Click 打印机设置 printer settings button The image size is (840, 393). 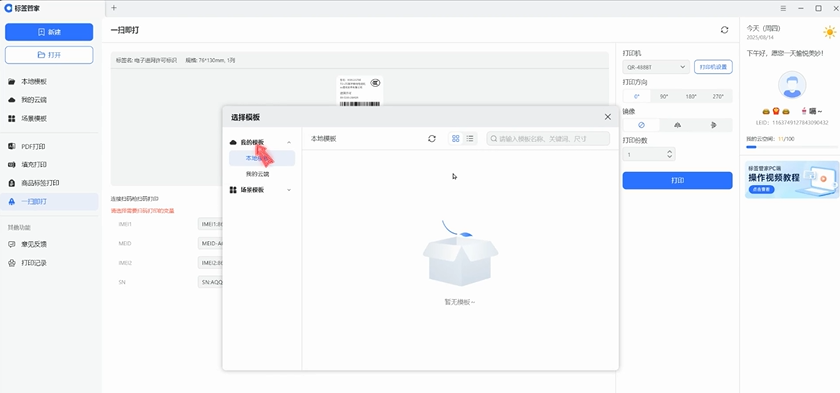[713, 67]
